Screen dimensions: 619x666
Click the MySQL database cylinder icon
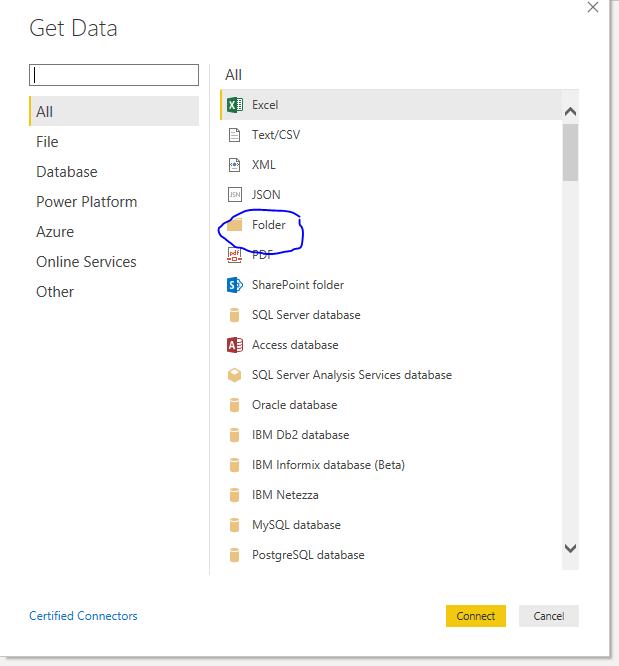234,525
